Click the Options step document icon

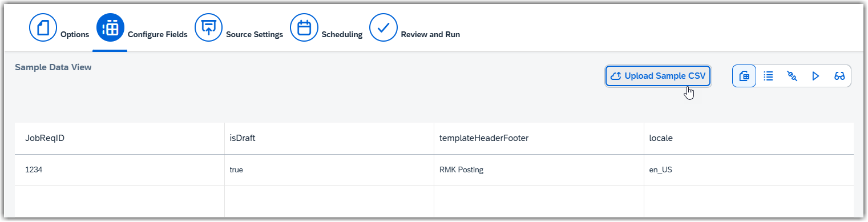43,28
